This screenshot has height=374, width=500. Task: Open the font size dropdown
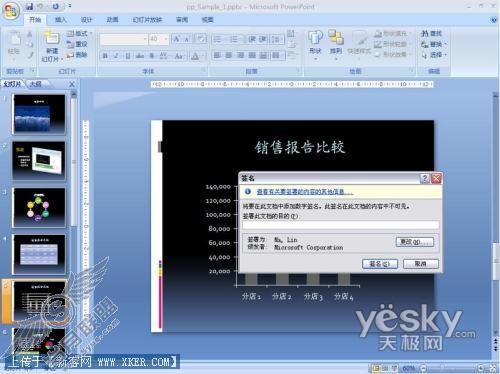click(166, 39)
